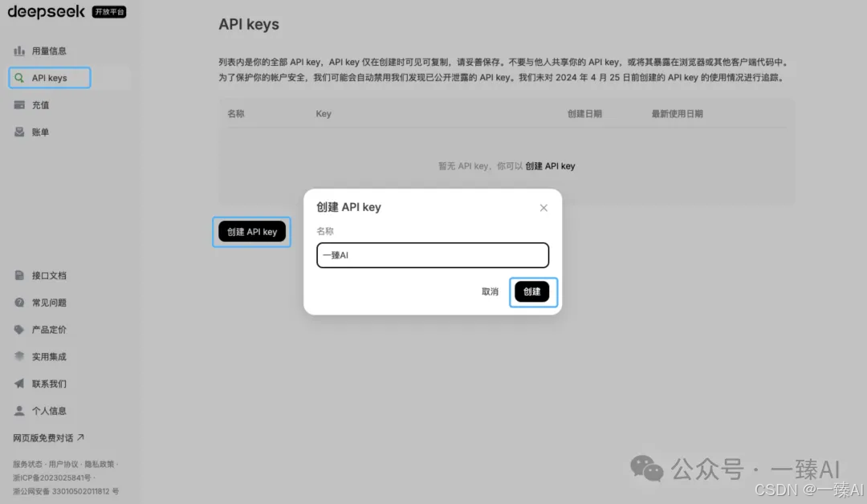Click the 开放平台 badge
This screenshot has height=504, width=867.
click(x=109, y=11)
